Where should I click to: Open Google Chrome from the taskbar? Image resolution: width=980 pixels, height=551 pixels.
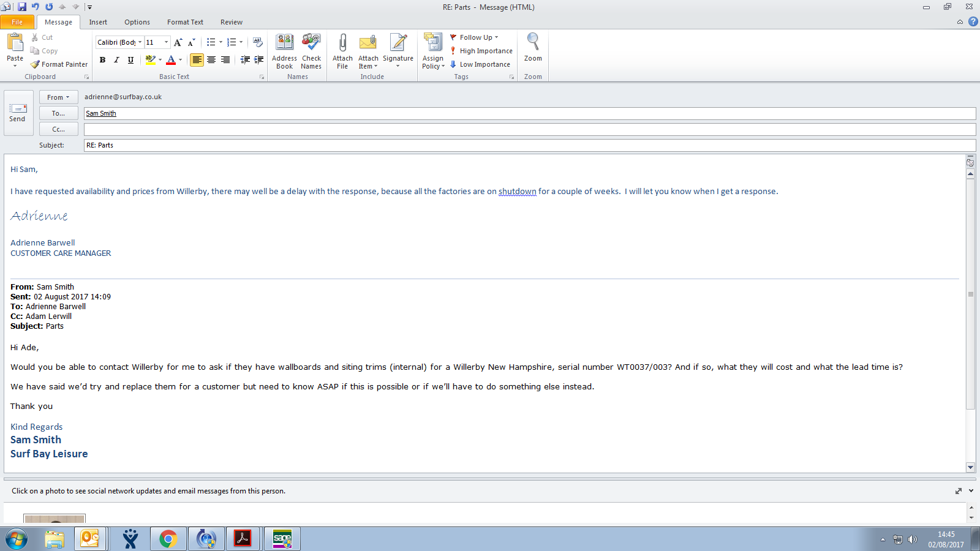pyautogui.click(x=168, y=539)
